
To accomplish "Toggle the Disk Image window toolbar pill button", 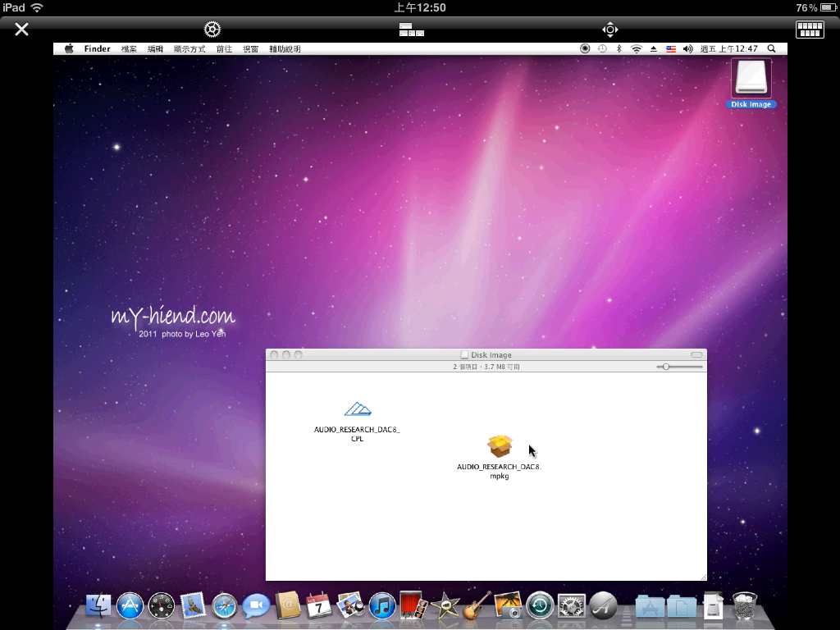I will 696,354.
